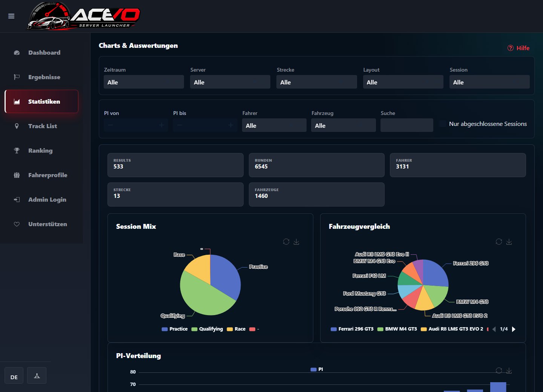This screenshot has width=543, height=392.
Task: Go to previous Fahrzeugvergleich legend page
Action: [x=494, y=329]
